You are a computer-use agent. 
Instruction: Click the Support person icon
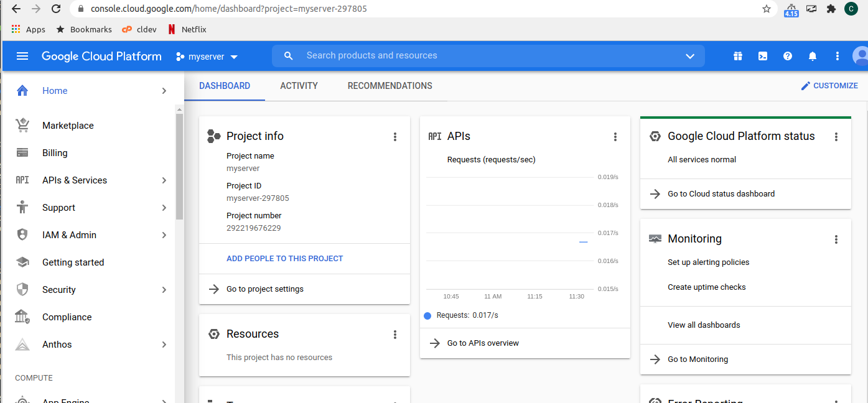pyautogui.click(x=22, y=208)
